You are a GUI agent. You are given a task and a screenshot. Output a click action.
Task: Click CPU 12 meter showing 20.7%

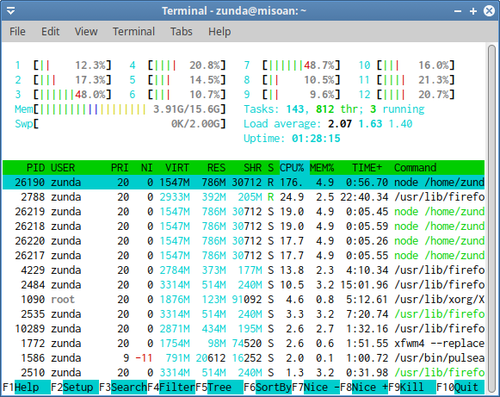point(407,94)
